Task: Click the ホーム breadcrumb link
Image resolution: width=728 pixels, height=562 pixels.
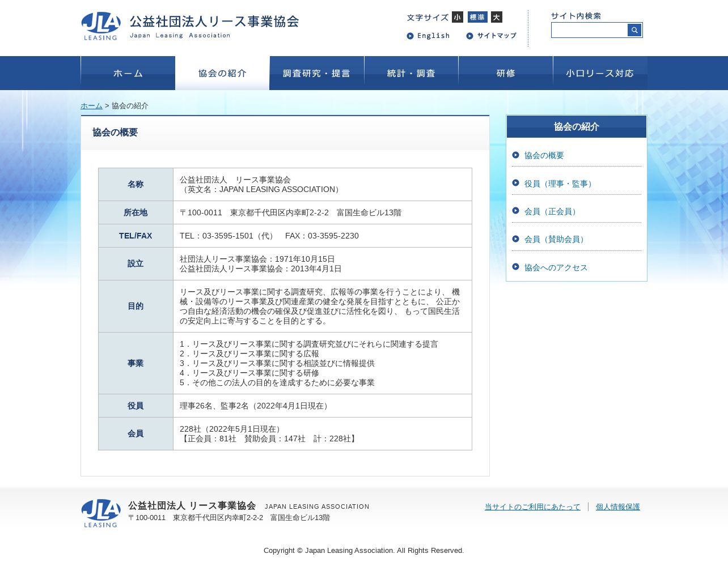Action: pyautogui.click(x=91, y=106)
